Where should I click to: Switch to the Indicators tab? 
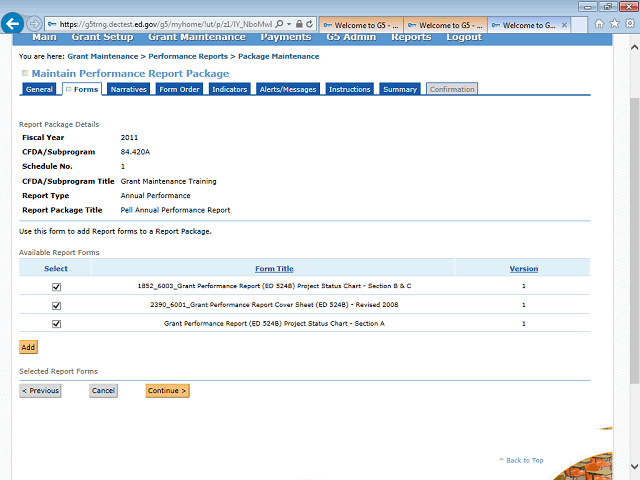pos(229,89)
